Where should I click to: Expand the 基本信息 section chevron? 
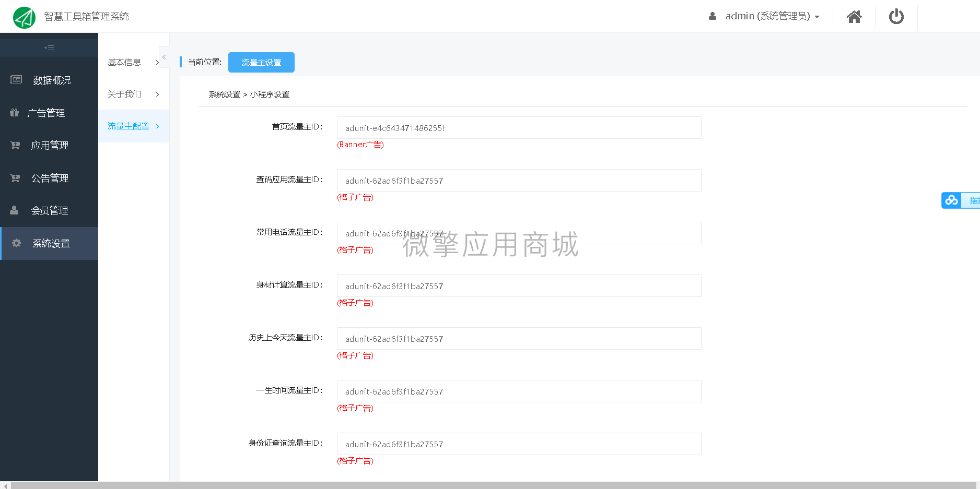[157, 62]
